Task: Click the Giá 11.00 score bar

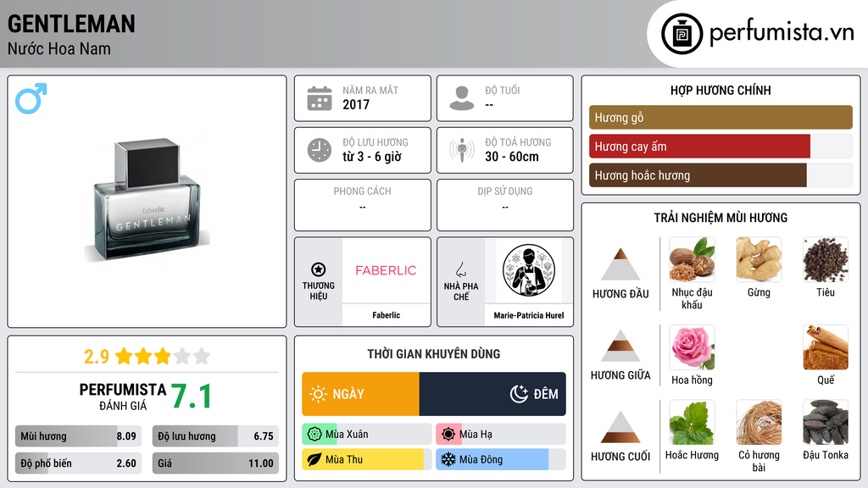Action: click(x=216, y=463)
